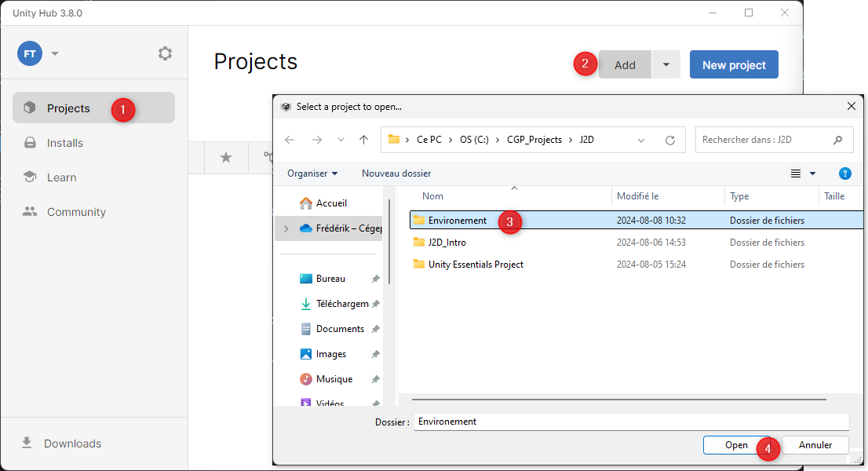Click the Dossier folder name field

[x=630, y=422]
